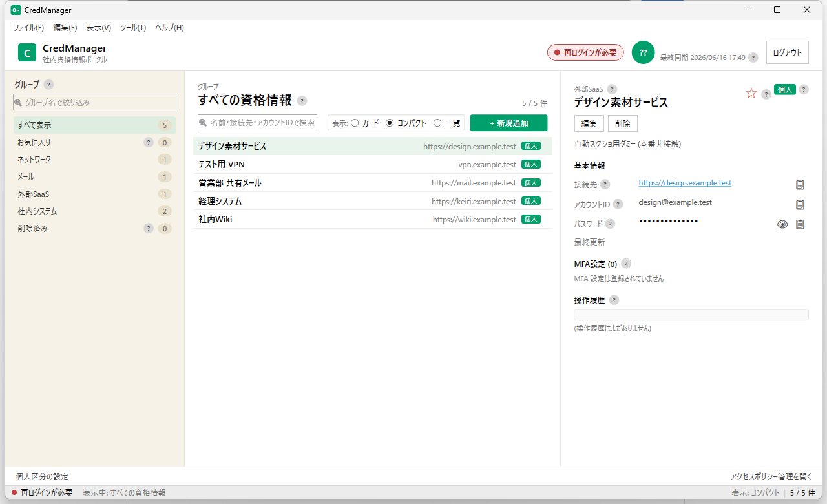Select the すべて表示 group
Screen dimensions: 827x504
point(94,125)
